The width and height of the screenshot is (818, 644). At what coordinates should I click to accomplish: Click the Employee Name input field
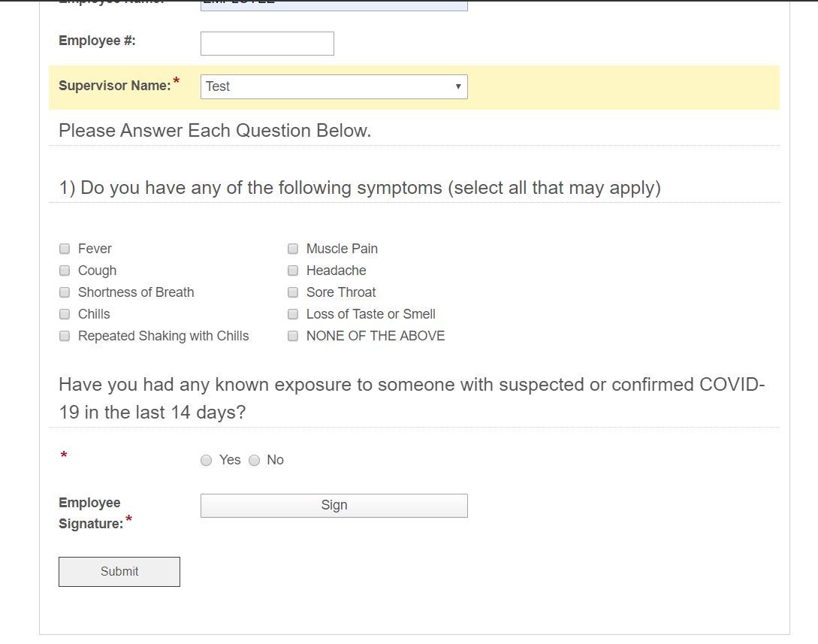click(x=334, y=5)
